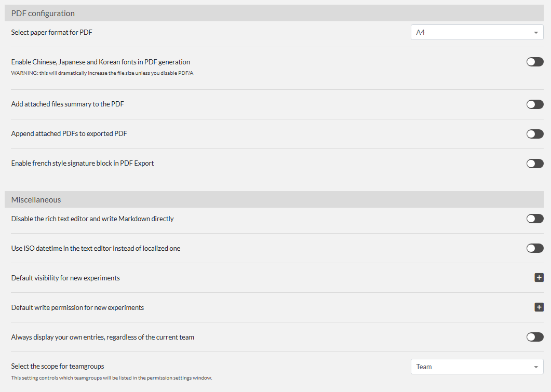Click the teamgroups permission settings helper text

pyautogui.click(x=111, y=378)
